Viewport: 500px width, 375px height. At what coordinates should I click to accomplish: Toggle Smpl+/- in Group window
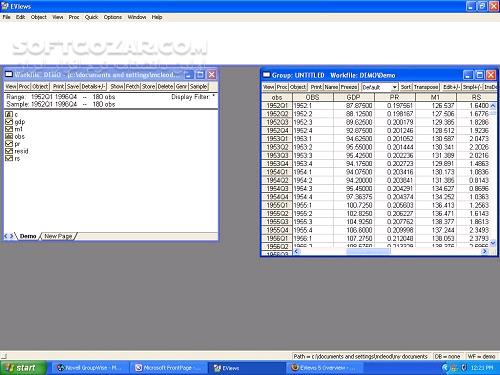(472, 87)
